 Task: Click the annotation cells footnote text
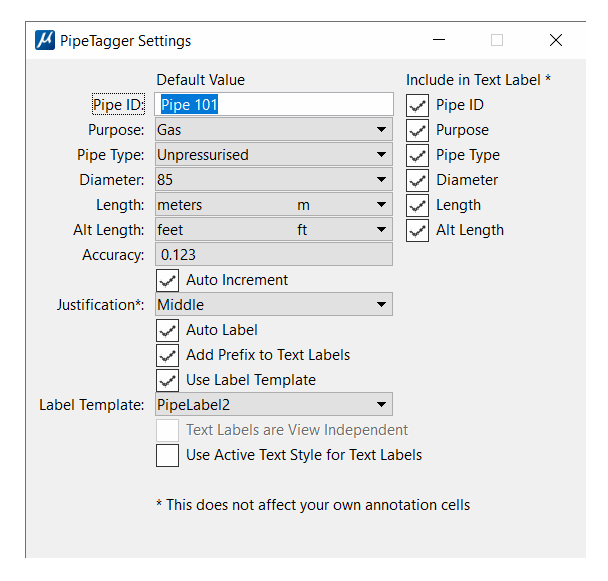[x=313, y=505]
